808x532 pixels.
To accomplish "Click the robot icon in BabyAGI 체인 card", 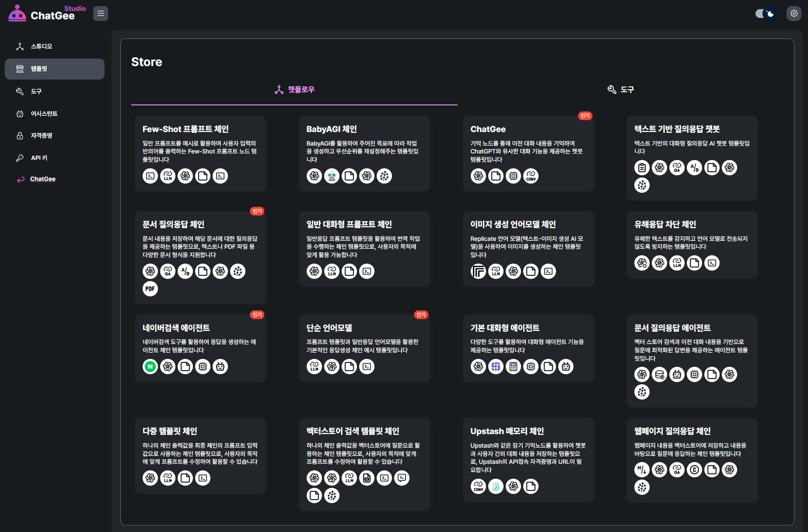I will [332, 176].
